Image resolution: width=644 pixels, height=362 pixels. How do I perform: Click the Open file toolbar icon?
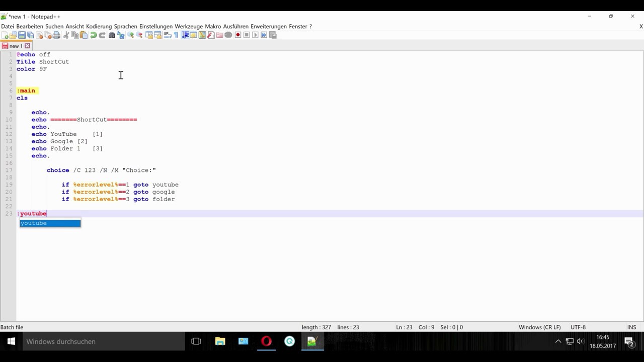13,35
